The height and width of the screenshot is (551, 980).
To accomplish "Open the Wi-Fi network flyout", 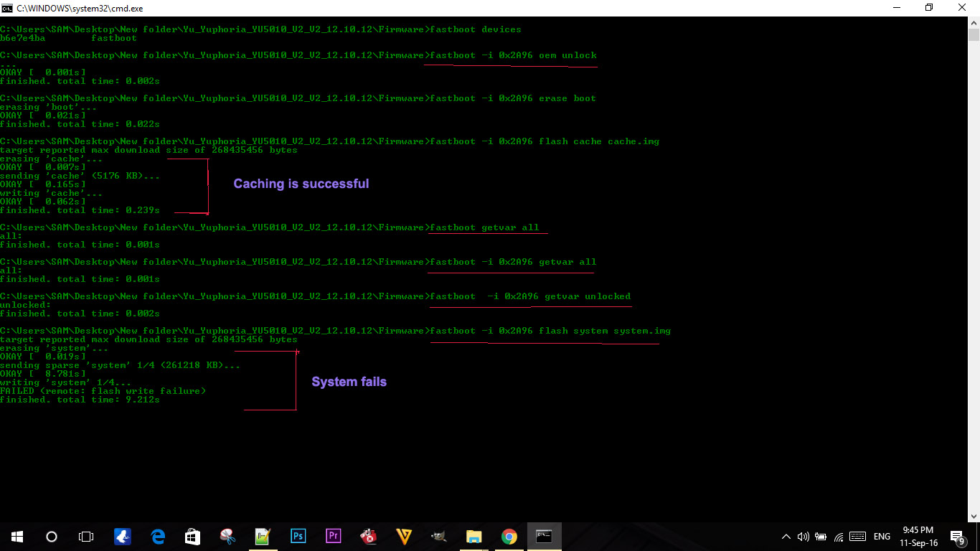I will [x=838, y=536].
